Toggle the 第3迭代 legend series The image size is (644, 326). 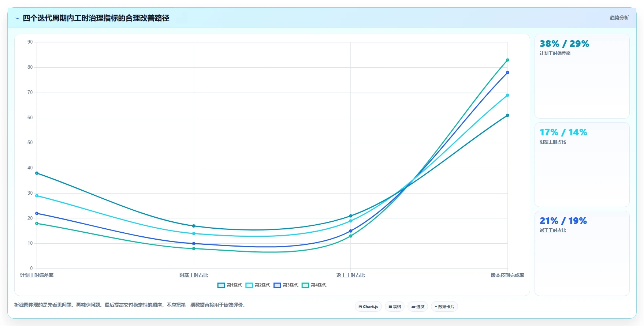286,285
